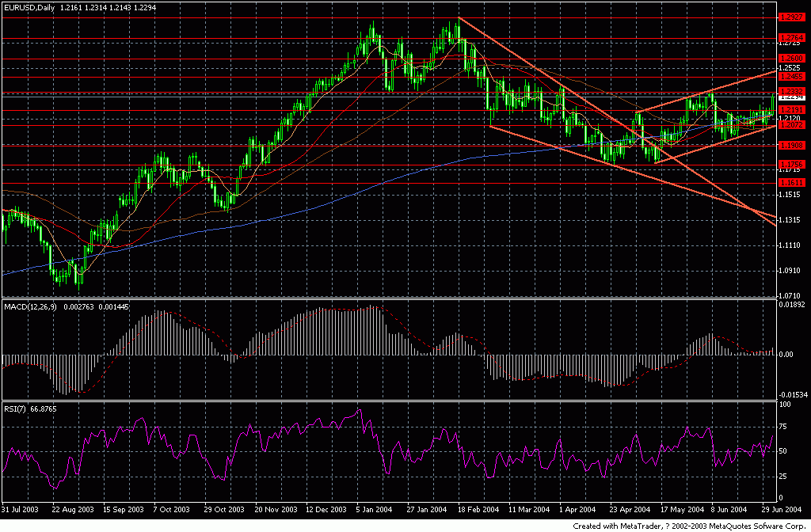811x532 pixels.
Task: Select the 22 Aug 2003 date label
Action: [x=73, y=509]
